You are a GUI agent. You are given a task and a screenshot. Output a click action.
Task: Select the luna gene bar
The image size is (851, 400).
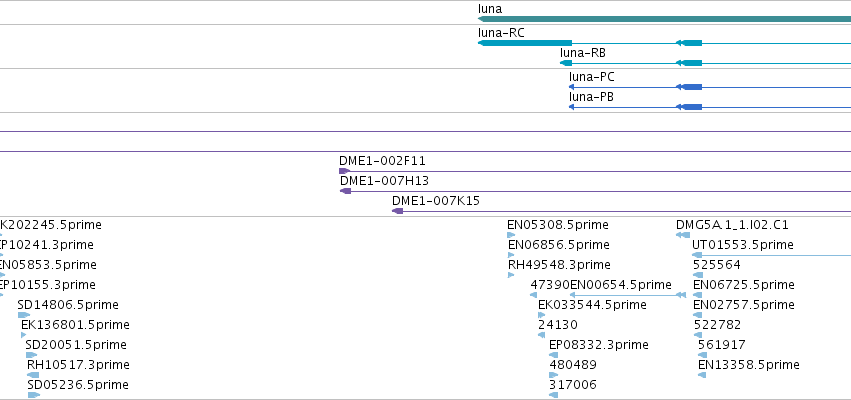pos(664,19)
